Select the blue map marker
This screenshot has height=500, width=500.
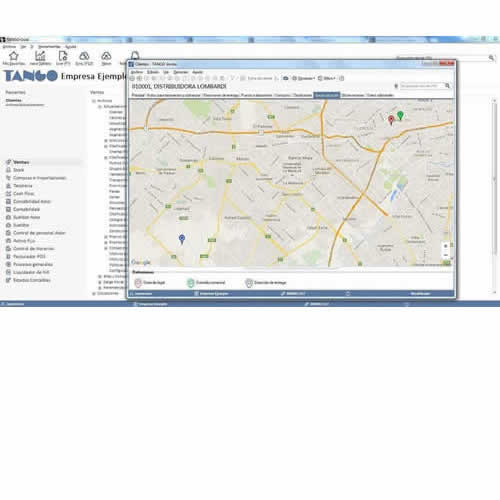point(182,239)
